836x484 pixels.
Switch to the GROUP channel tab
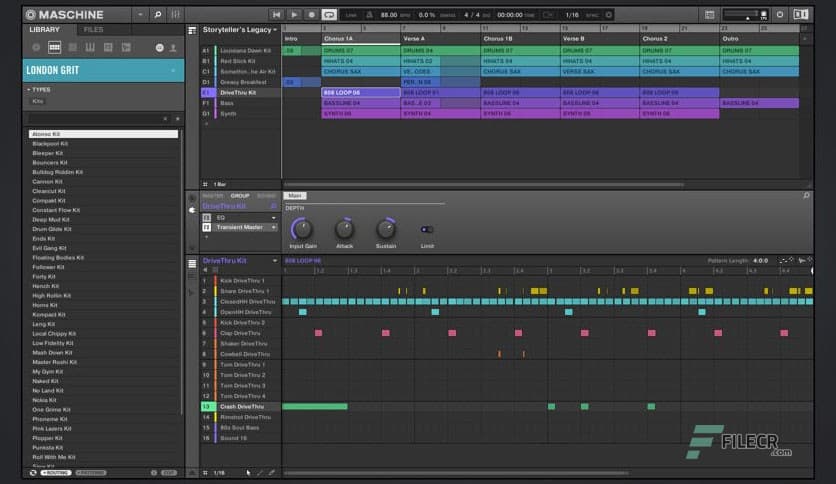tap(240, 196)
